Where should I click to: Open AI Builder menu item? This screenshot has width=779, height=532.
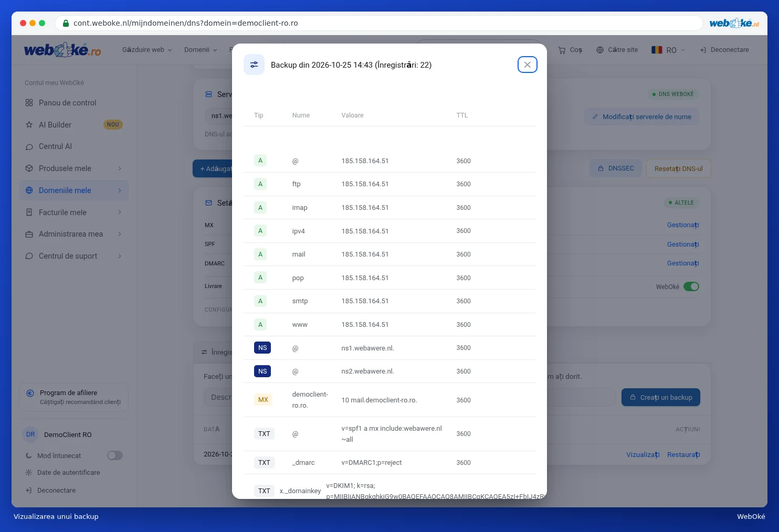pos(74,125)
